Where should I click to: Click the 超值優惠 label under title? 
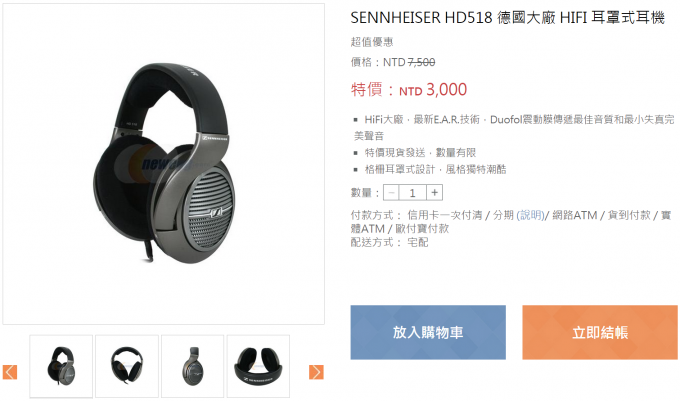click(372, 42)
